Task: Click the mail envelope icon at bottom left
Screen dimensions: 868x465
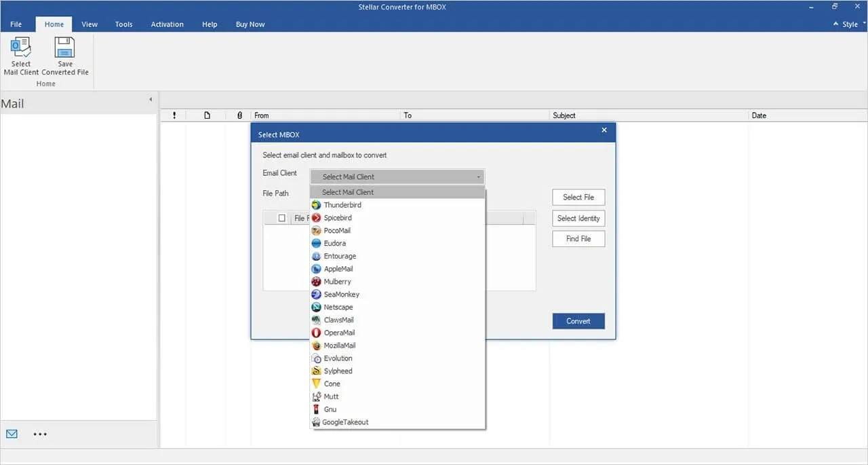Action: pyautogui.click(x=11, y=433)
